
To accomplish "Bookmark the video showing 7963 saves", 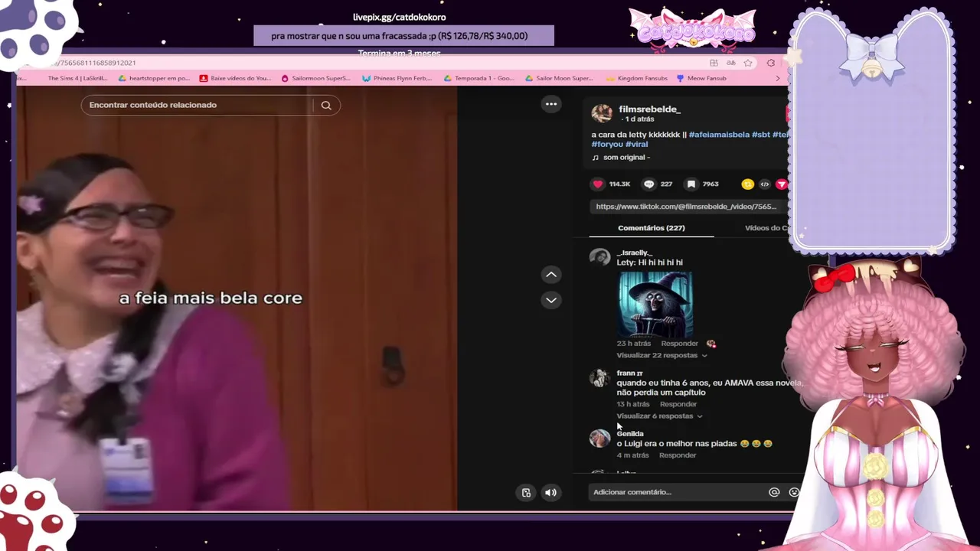I will [691, 184].
